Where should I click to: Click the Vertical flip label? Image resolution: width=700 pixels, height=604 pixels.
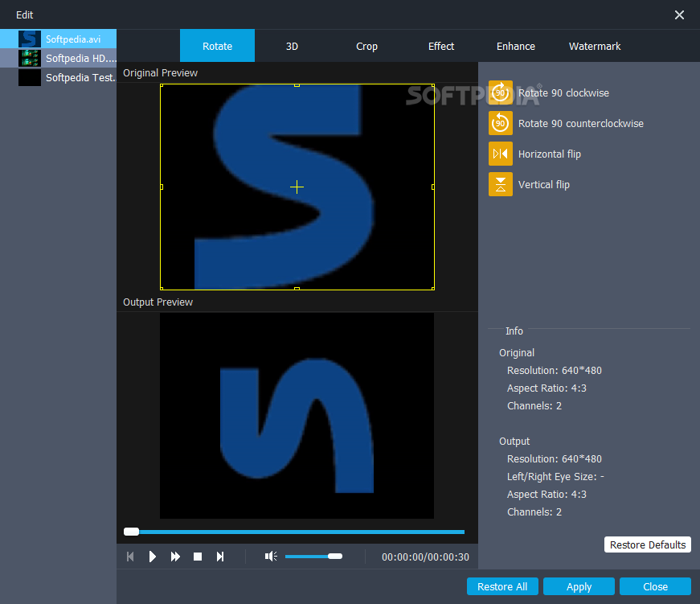[x=544, y=184]
